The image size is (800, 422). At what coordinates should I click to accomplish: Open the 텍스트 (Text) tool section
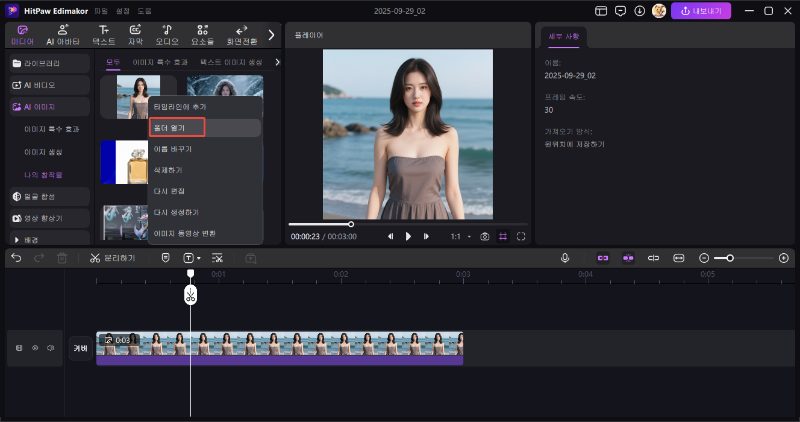104,35
